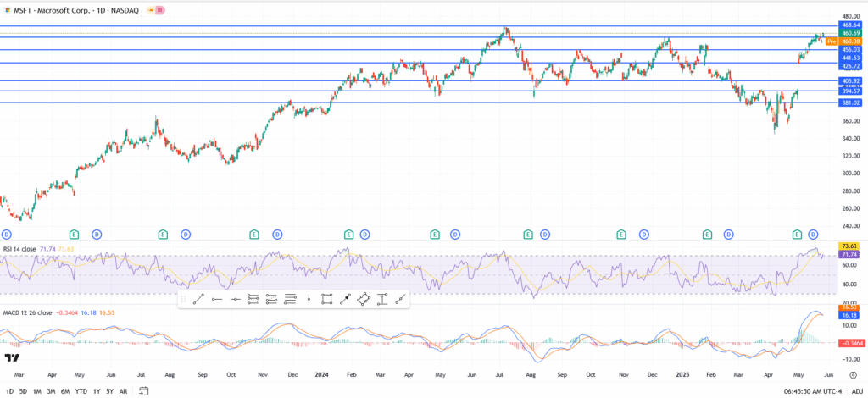
Task: Choose the arrow line drawing tool
Action: click(x=345, y=299)
